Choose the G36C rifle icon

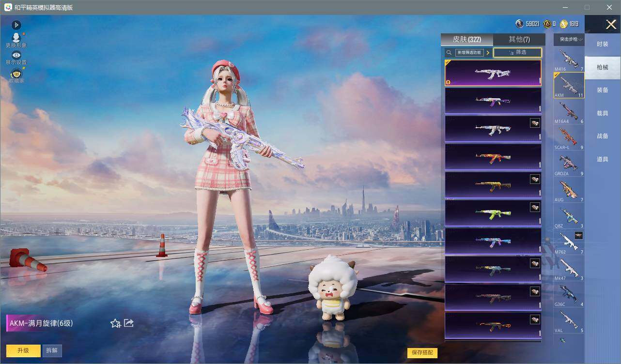569,295
